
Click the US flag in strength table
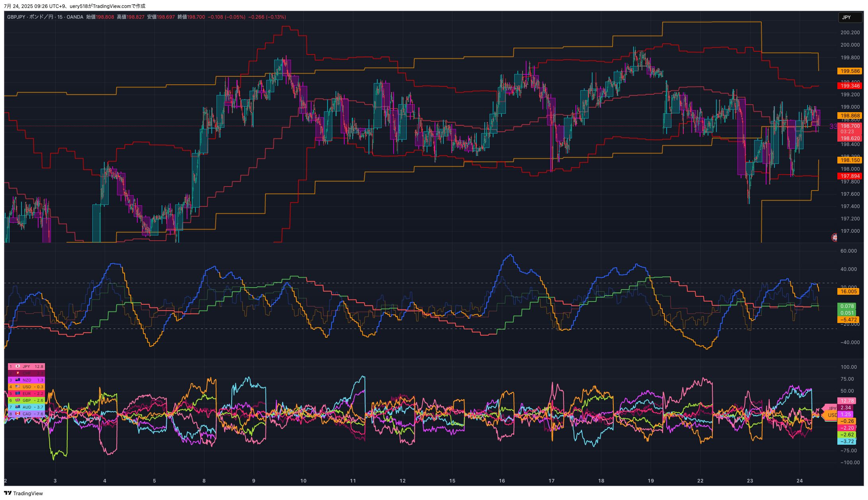point(18,387)
